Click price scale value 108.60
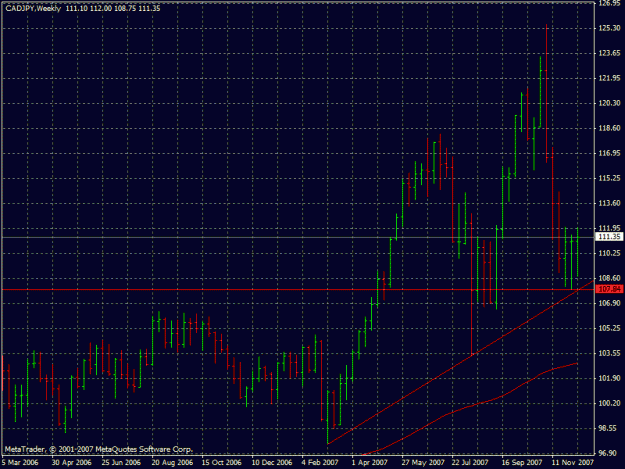This screenshot has height=469, width=625. click(610, 278)
